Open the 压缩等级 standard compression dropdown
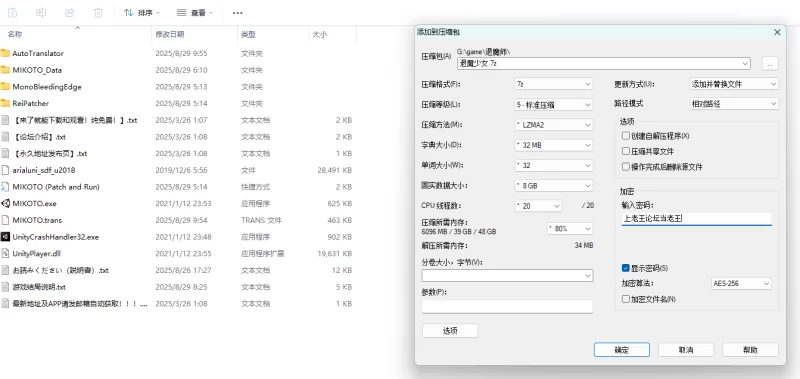 click(x=554, y=105)
